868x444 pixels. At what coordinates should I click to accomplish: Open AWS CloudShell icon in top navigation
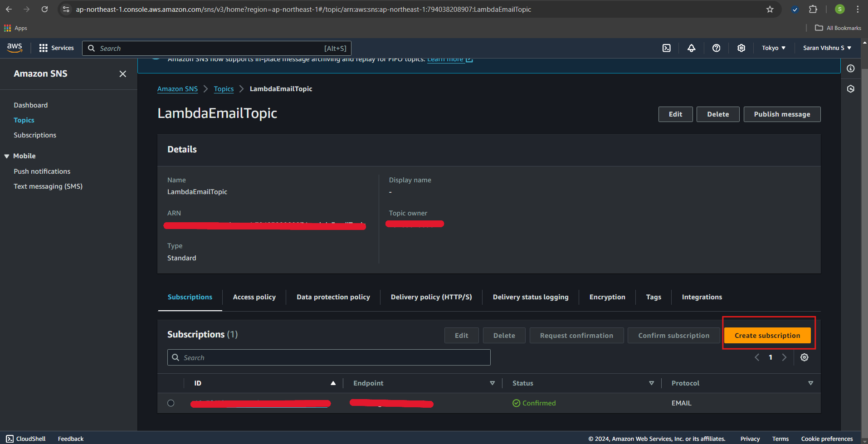coord(666,48)
